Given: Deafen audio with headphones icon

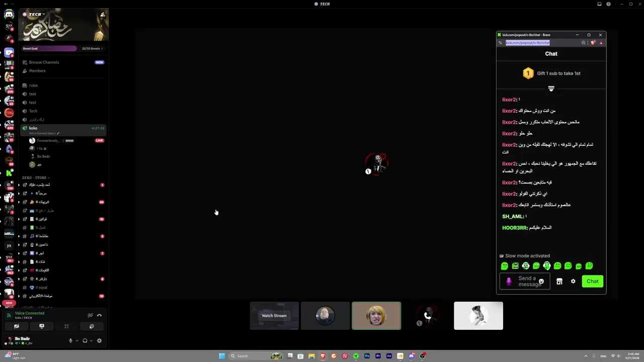Looking at the screenshot, I should tap(85, 340).
